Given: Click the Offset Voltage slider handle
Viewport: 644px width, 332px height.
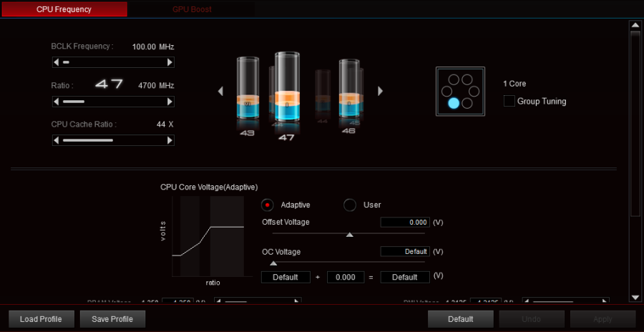Looking at the screenshot, I should coord(349,235).
